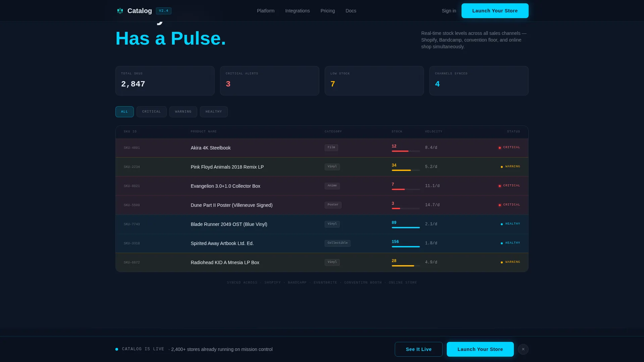
Task: Click the V2.4 version badge
Action: coord(164,11)
